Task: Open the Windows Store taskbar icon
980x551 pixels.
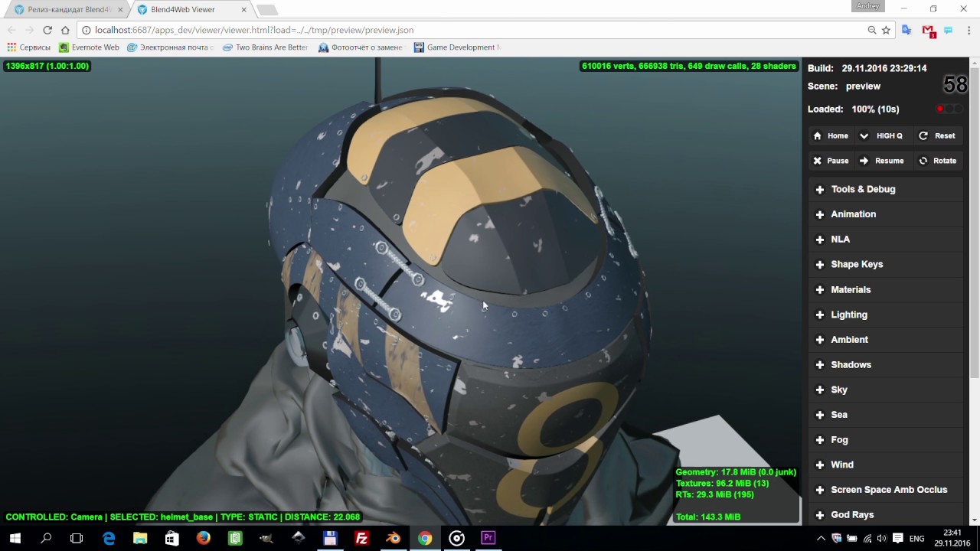Action: [171, 538]
